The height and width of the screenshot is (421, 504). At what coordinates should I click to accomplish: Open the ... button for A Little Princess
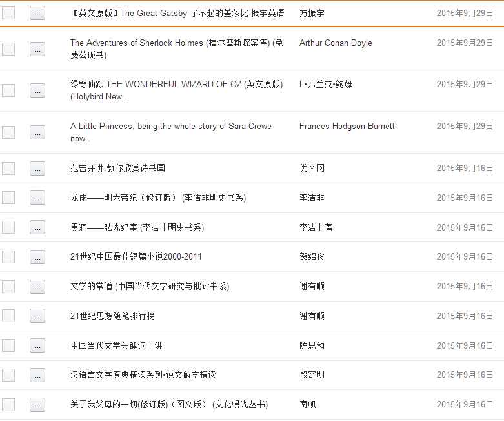click(37, 132)
